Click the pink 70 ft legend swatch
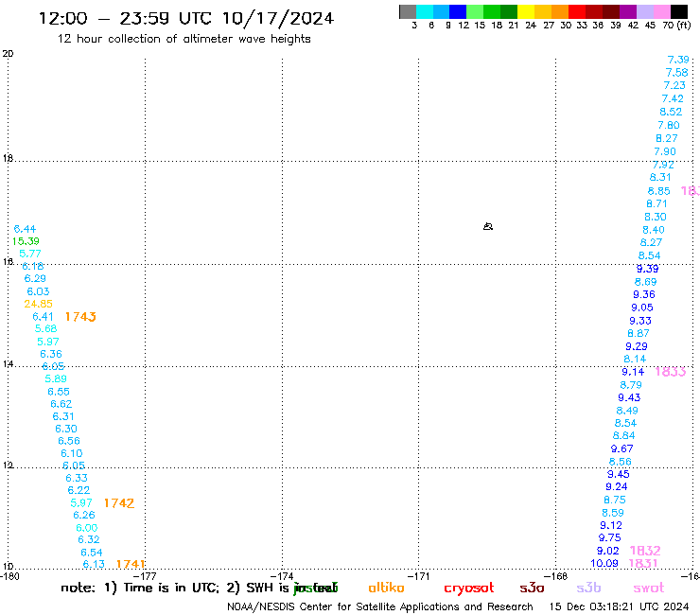 click(661, 11)
